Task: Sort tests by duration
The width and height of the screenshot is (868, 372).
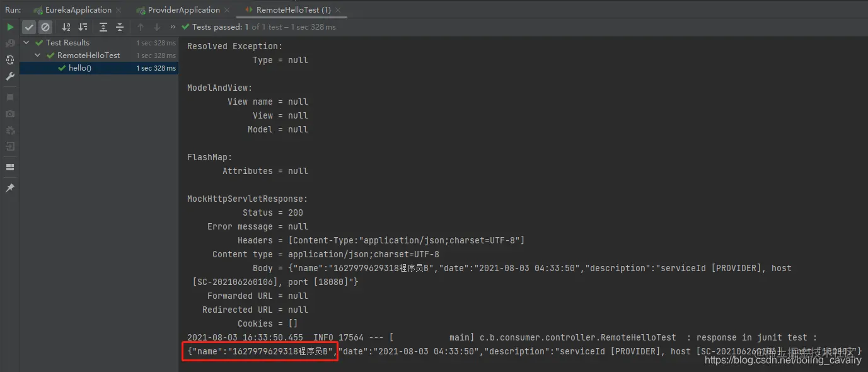Action: (x=83, y=27)
